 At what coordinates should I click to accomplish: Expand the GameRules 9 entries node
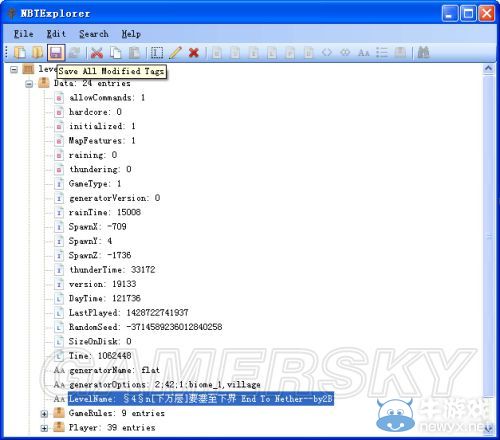tap(44, 414)
